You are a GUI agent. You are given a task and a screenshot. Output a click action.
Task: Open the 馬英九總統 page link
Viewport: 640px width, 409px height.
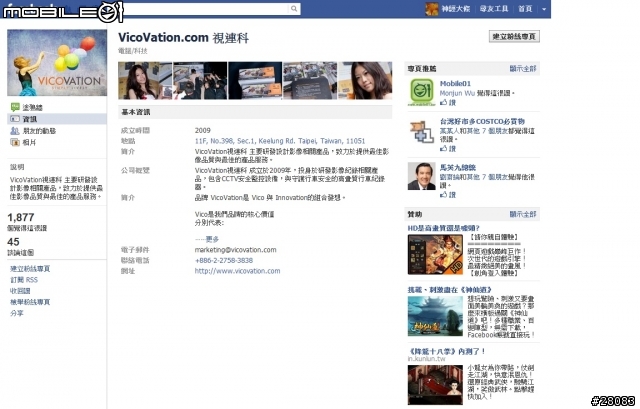[458, 168]
